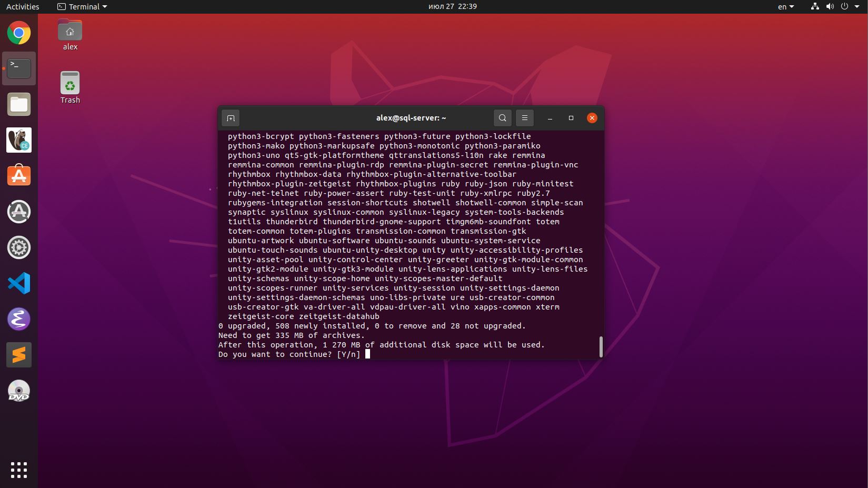
Task: Open the en keyboard layout dropdown
Action: tap(786, 7)
